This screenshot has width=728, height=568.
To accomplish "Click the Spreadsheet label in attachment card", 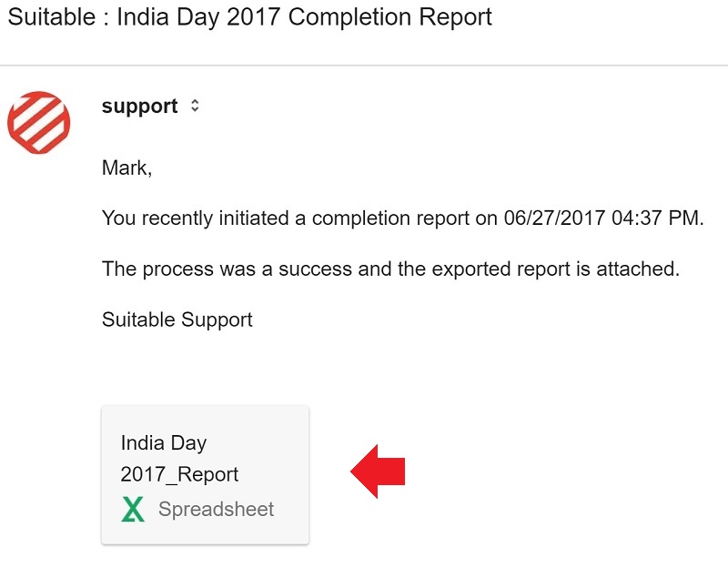I will [216, 509].
